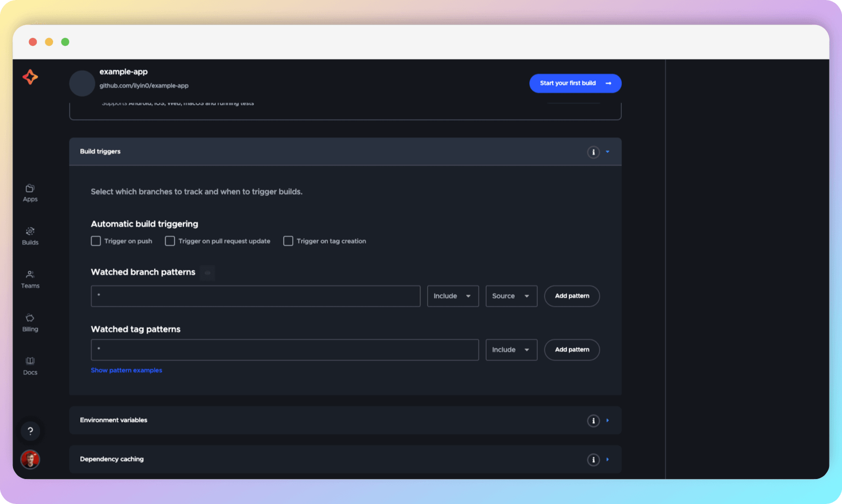Click the icon beside Watched branch patterns

[x=207, y=272]
